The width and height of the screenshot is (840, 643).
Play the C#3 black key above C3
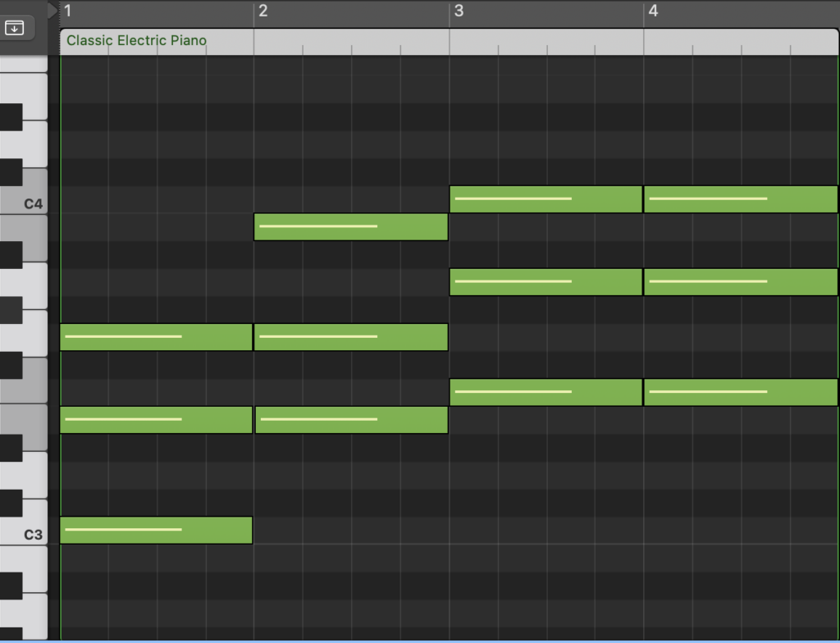click(11, 503)
